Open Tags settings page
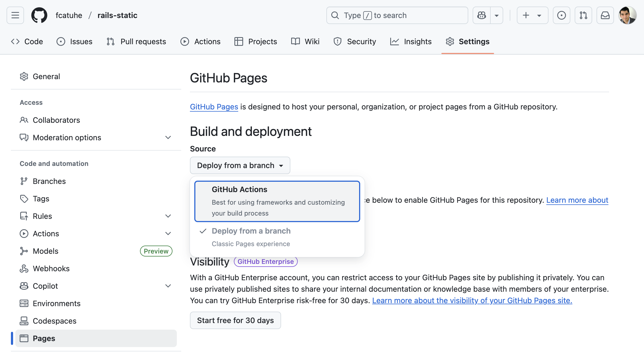Viewport: 644px width, 355px height. 96,199
